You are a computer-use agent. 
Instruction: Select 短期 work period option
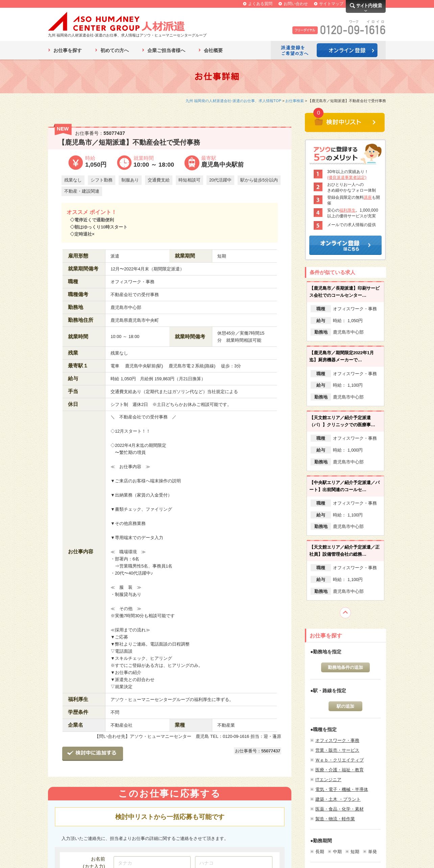[353, 852]
